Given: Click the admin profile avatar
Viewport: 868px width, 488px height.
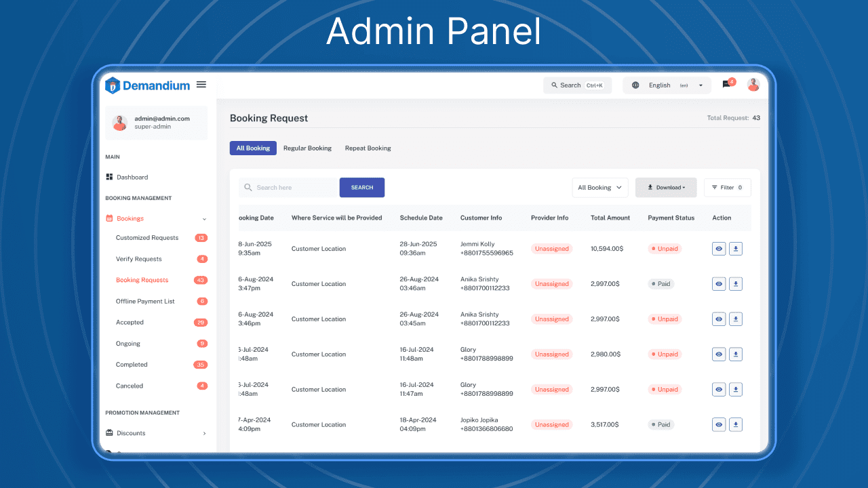Looking at the screenshot, I should [x=753, y=84].
